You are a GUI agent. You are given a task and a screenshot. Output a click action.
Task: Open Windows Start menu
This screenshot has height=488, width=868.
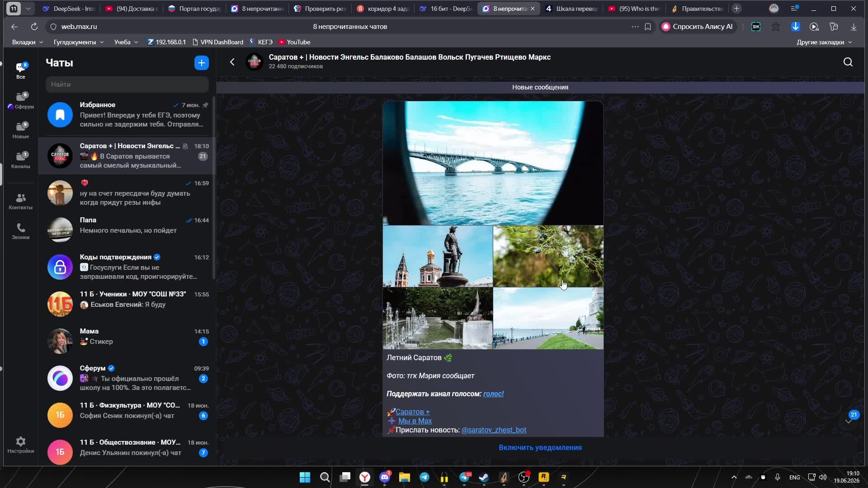(305, 477)
